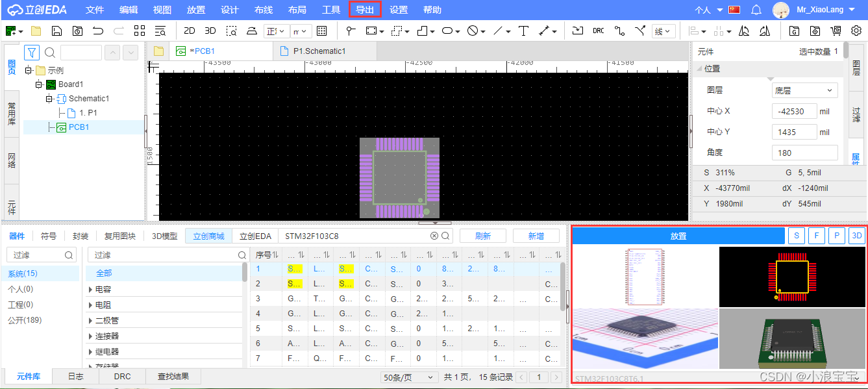This screenshot has height=389, width=868.
Task: Expand the 电容 category in the list
Action: [x=90, y=289]
